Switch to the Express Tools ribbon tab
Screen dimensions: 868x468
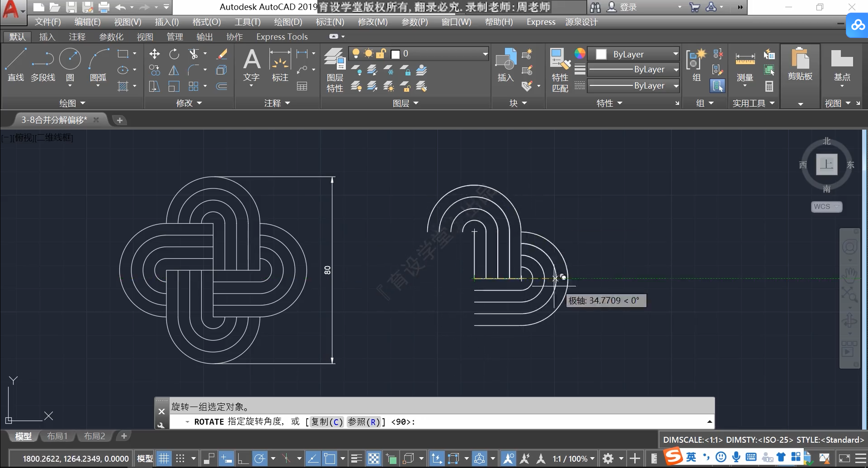click(282, 37)
